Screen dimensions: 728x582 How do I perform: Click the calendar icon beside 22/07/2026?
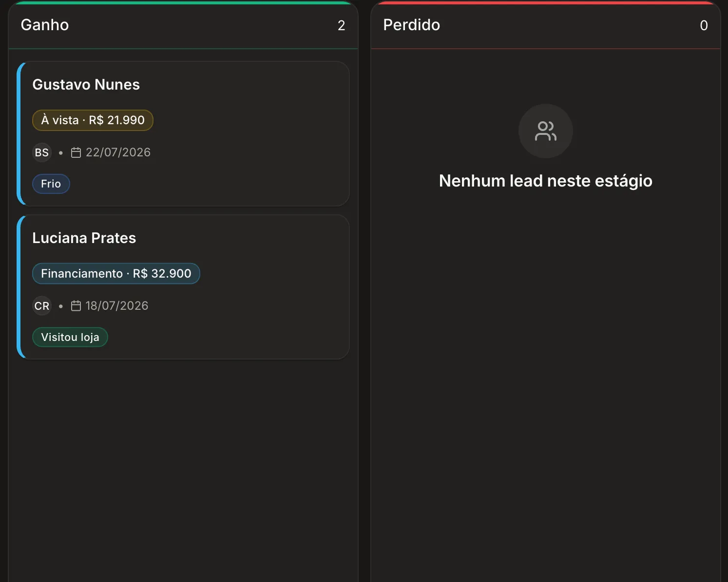pos(76,152)
